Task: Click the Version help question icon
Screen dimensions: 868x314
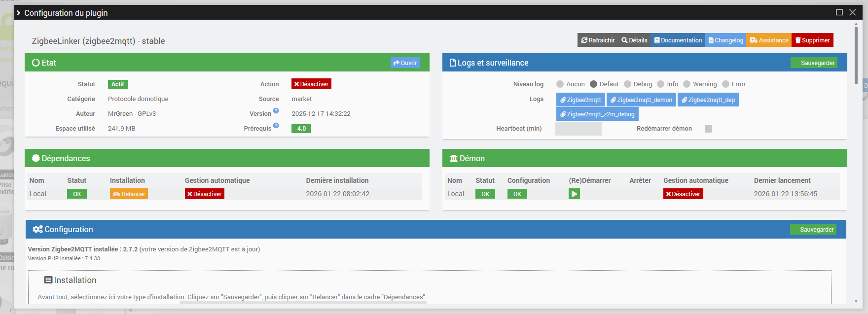Action: click(276, 111)
